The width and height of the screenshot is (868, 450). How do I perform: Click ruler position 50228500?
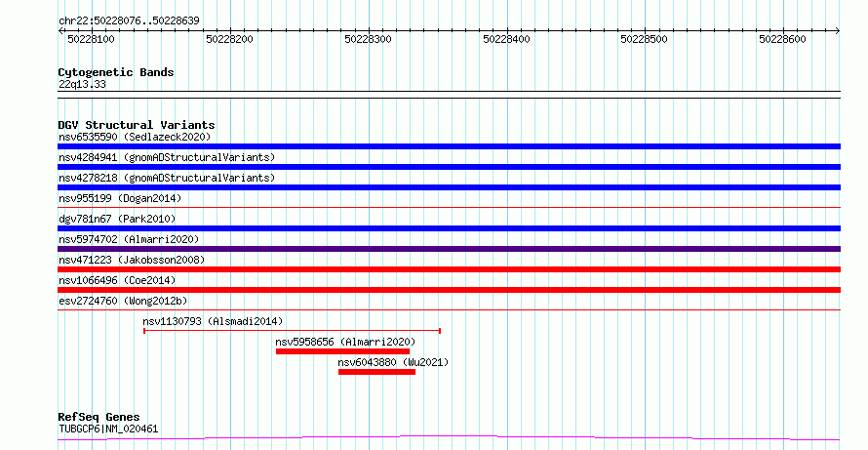point(644,39)
